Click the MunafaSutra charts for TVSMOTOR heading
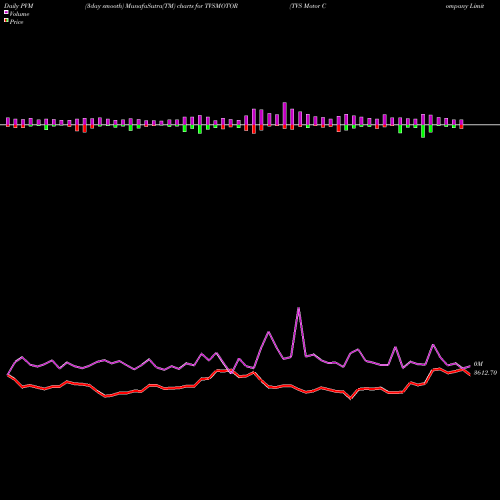This screenshot has width=500, height=500. click(161, 6)
